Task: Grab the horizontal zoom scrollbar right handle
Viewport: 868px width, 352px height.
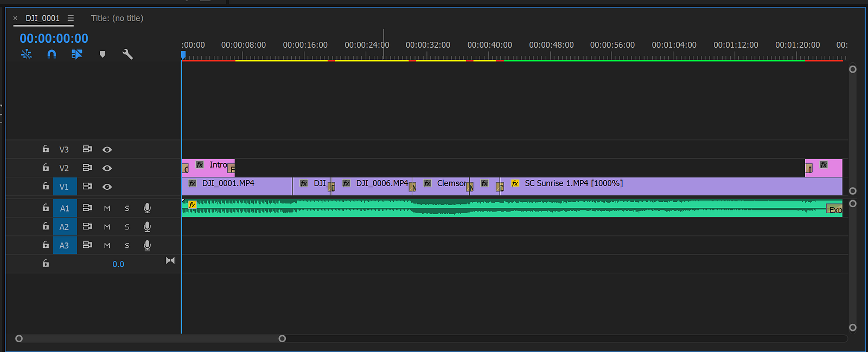Action: (x=282, y=338)
